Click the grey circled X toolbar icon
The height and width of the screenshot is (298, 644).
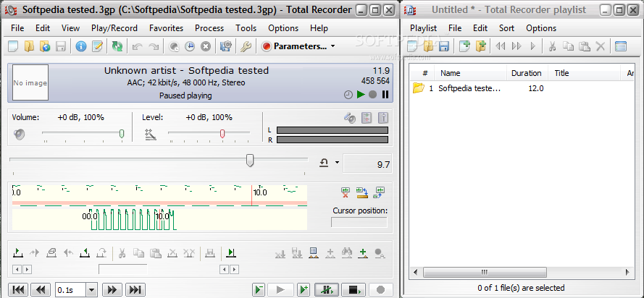click(x=205, y=47)
